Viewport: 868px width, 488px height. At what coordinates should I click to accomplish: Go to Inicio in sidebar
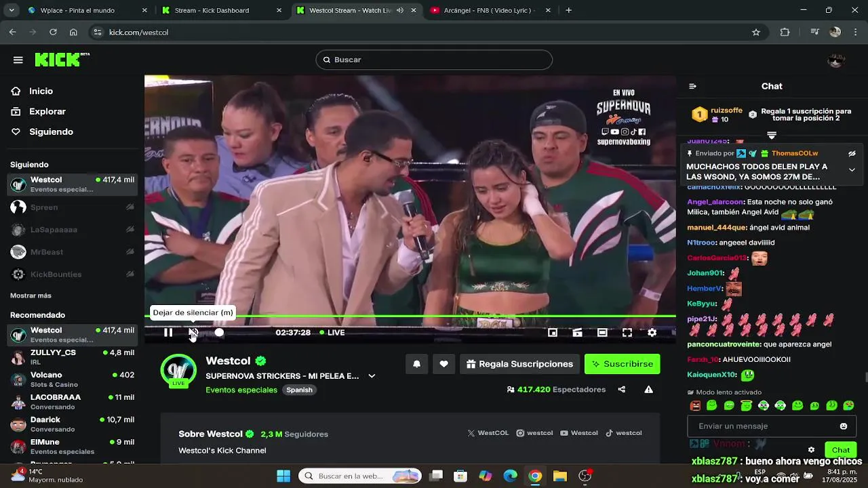[x=41, y=91]
